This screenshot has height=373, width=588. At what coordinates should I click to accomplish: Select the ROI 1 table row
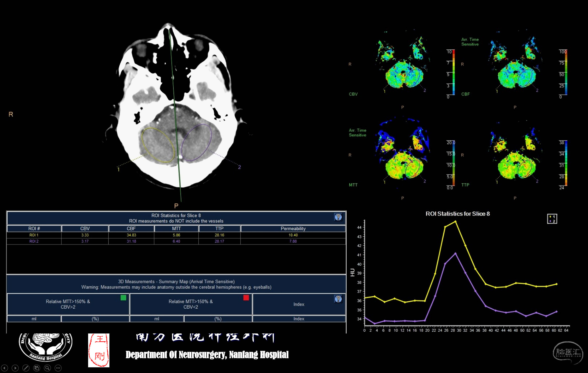(34, 235)
